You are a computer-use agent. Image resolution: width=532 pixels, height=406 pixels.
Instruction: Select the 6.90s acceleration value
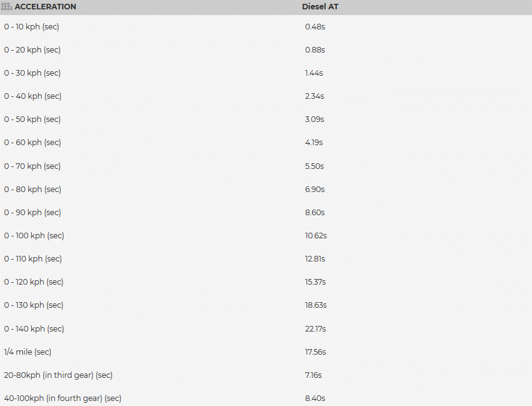[x=314, y=190]
